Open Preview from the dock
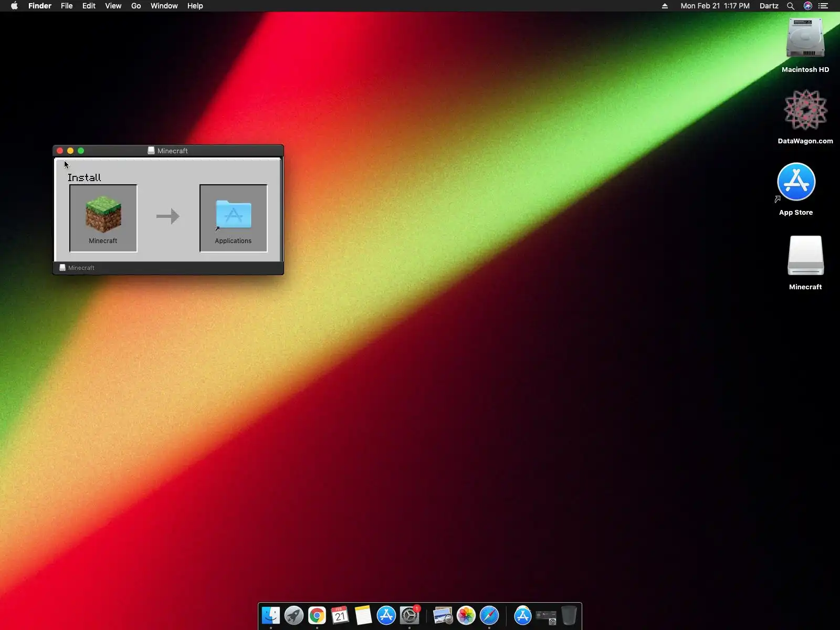This screenshot has height=630, width=840. 443,615
